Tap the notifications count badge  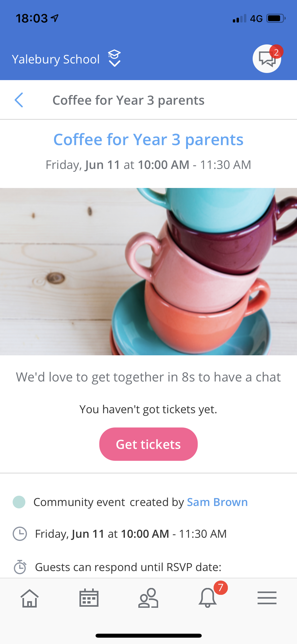click(x=221, y=588)
